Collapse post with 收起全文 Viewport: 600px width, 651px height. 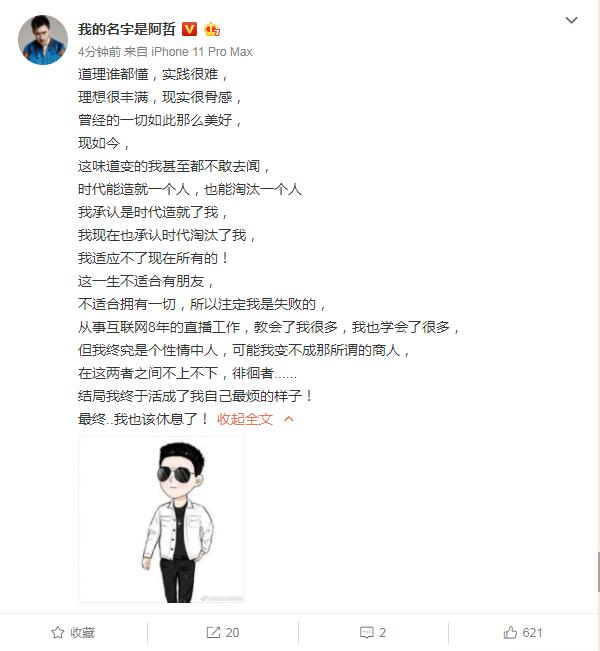click(x=245, y=419)
